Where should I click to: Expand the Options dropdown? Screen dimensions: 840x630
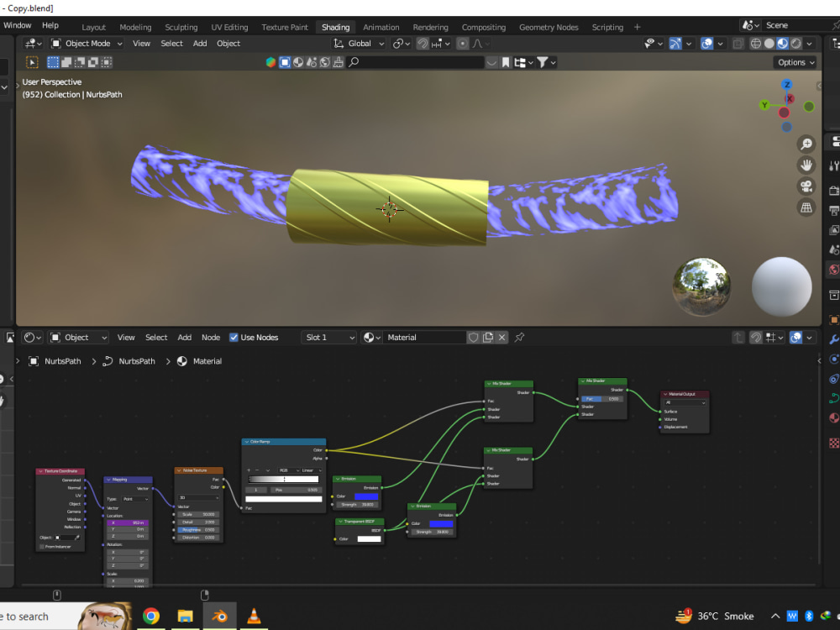[x=795, y=63]
